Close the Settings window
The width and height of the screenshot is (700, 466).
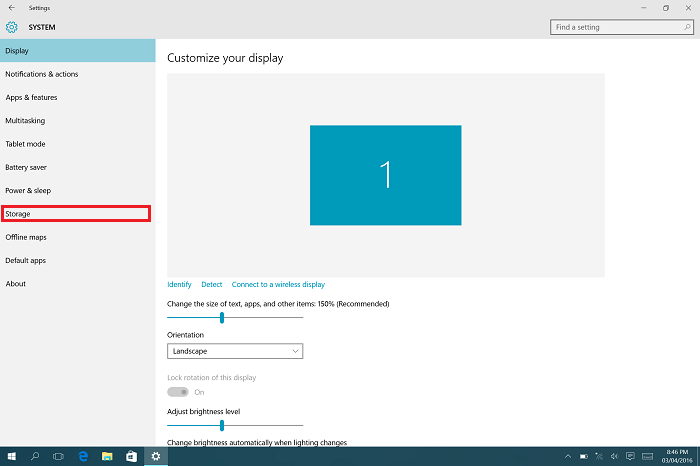tap(688, 8)
